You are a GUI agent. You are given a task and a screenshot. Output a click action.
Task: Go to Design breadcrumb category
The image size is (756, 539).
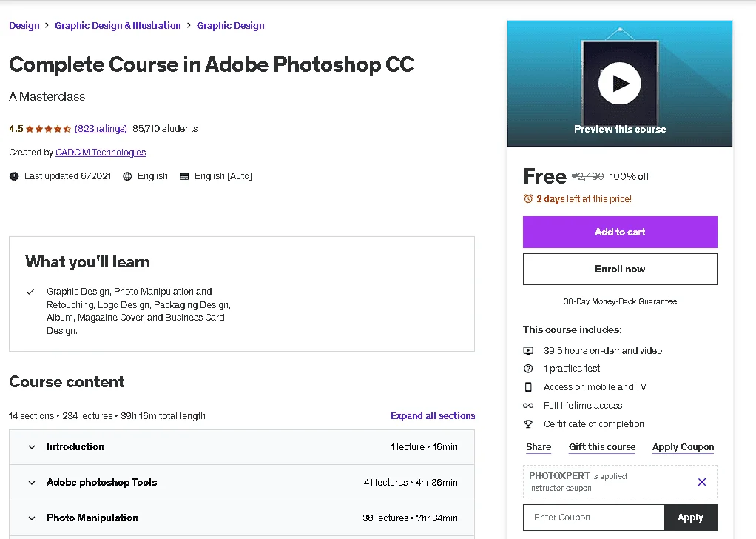[x=24, y=26]
